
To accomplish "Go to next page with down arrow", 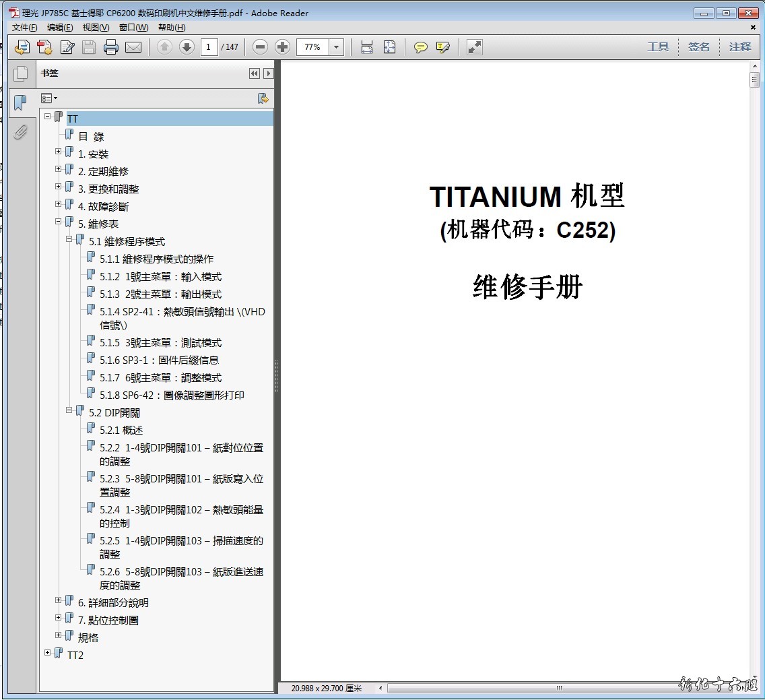I will click(x=187, y=47).
